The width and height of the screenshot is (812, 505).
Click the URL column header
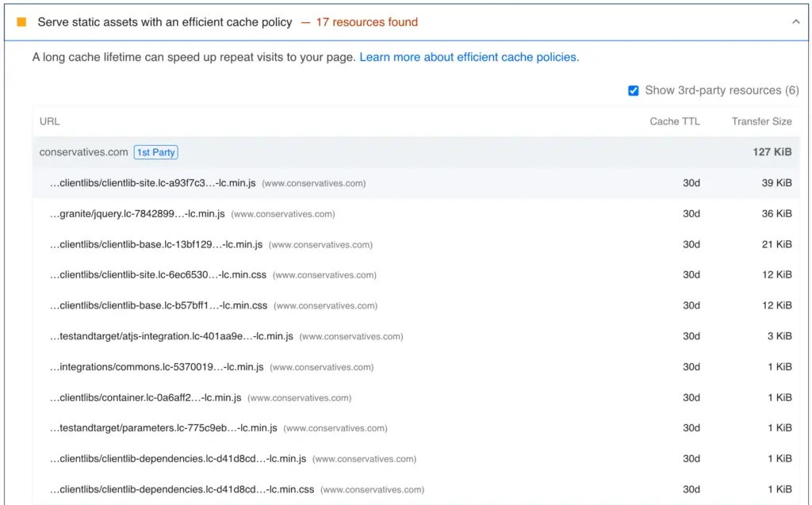(50, 121)
